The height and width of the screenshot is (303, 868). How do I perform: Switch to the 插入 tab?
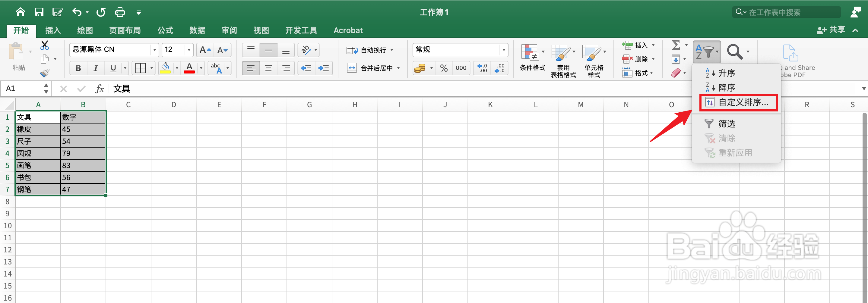pyautogui.click(x=53, y=30)
